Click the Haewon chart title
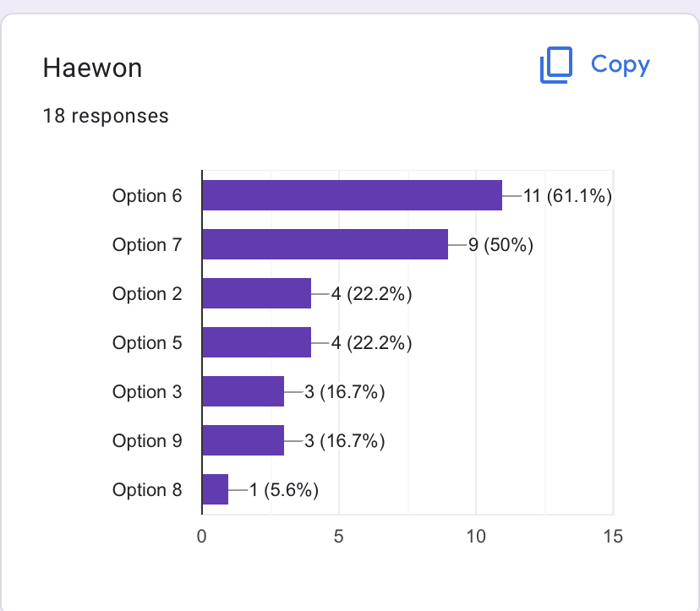Viewport: 700px width, 611px height. pos(92,68)
